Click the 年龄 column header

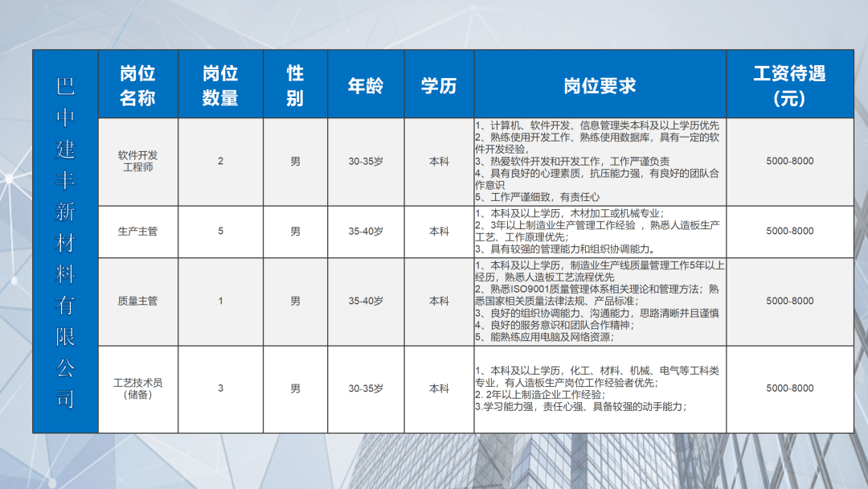pos(366,86)
